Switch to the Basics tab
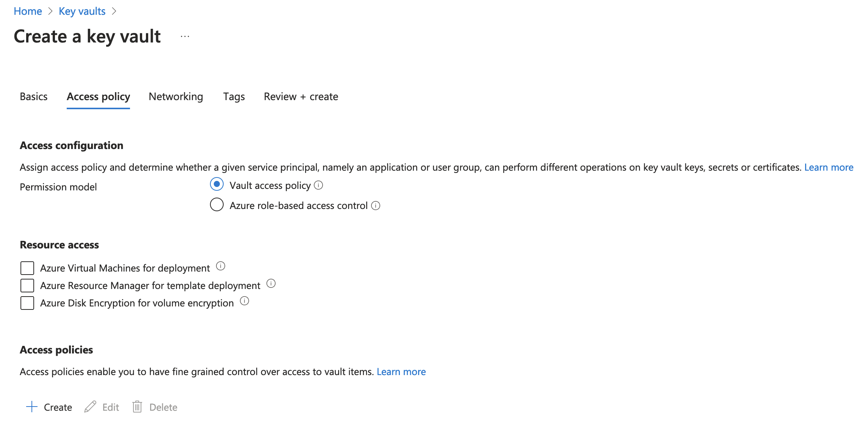 (34, 97)
